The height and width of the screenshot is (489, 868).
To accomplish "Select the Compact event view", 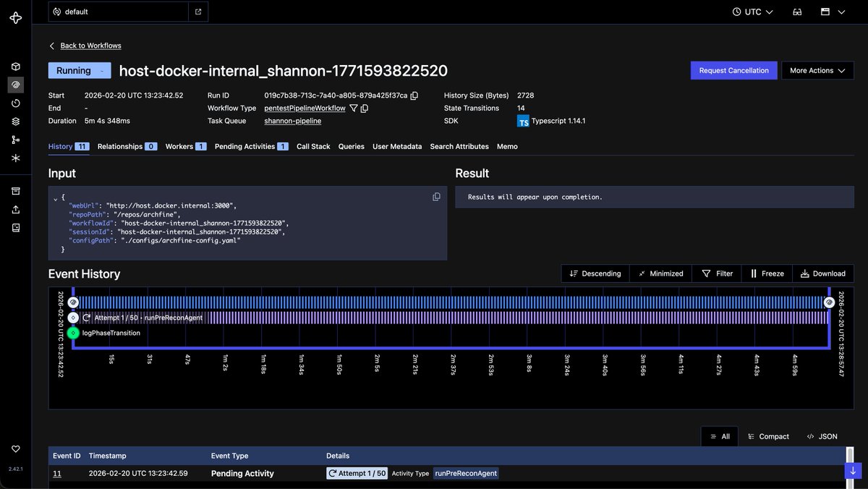I will 768,436.
